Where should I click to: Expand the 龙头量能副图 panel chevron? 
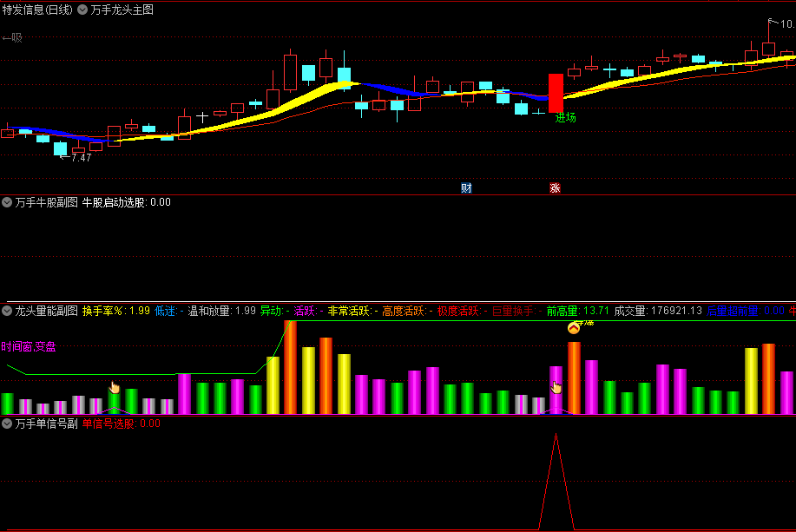pyautogui.click(x=7, y=311)
